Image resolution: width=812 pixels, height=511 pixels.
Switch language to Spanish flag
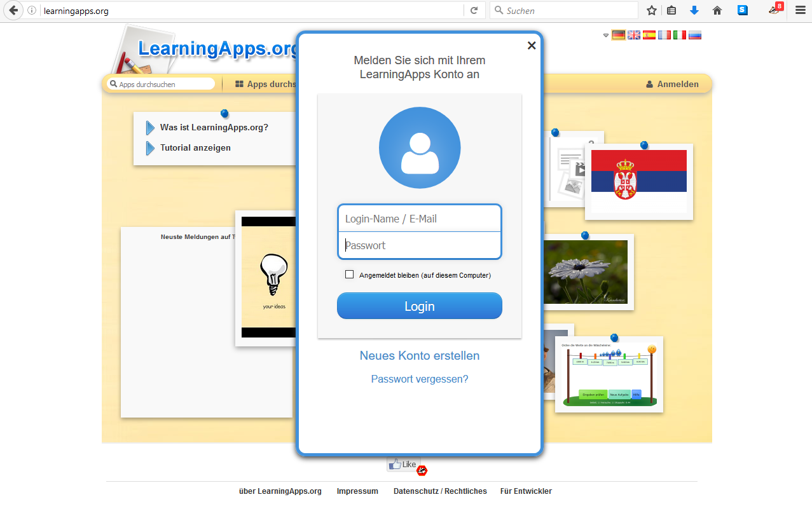[649, 35]
